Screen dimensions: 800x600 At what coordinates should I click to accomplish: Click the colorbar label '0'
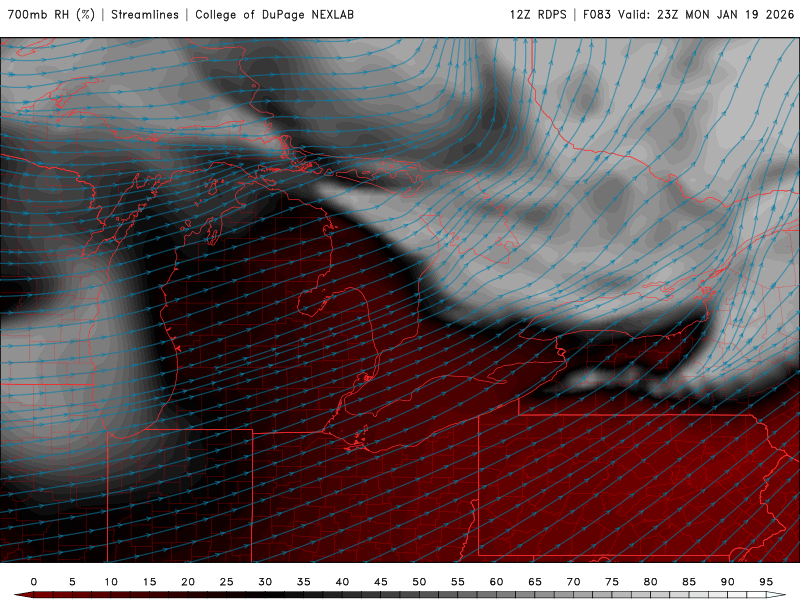tap(34, 582)
